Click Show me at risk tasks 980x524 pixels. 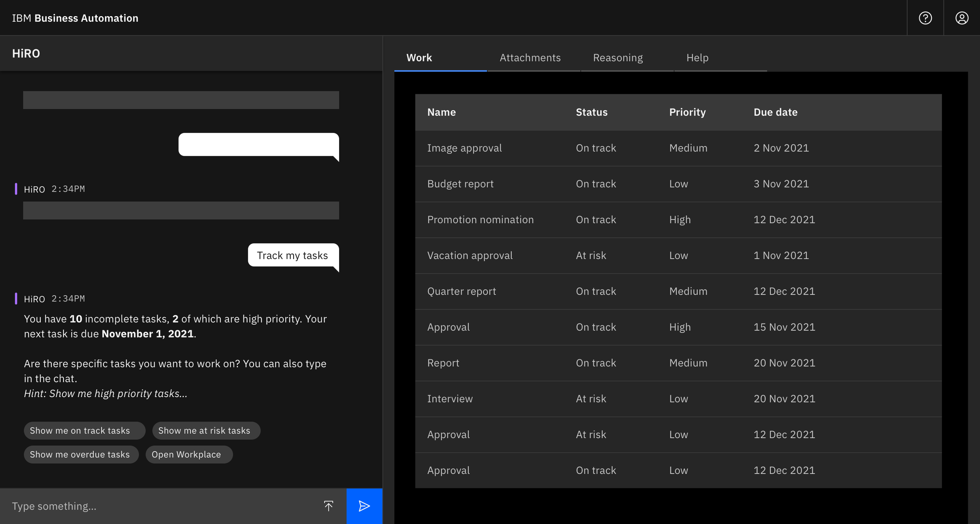point(206,430)
